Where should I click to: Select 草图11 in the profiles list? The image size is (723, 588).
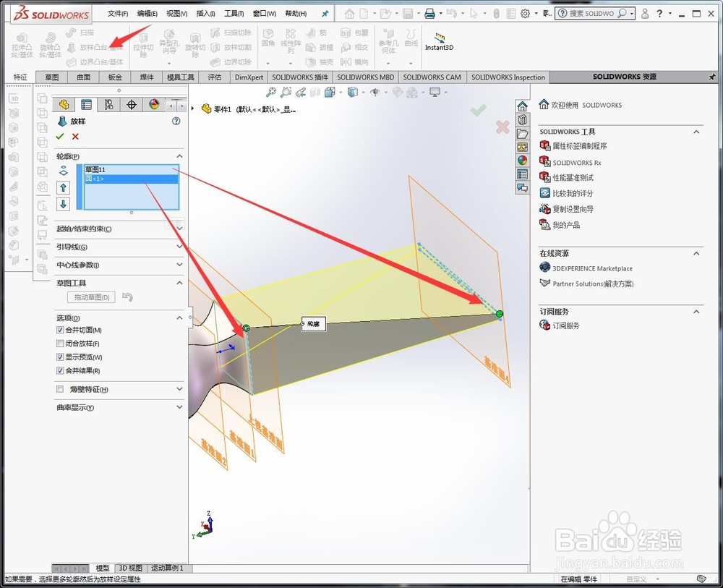pyautogui.click(x=132, y=170)
